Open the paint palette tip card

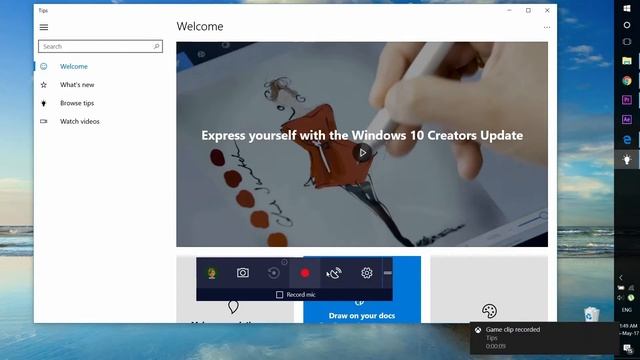point(489,290)
